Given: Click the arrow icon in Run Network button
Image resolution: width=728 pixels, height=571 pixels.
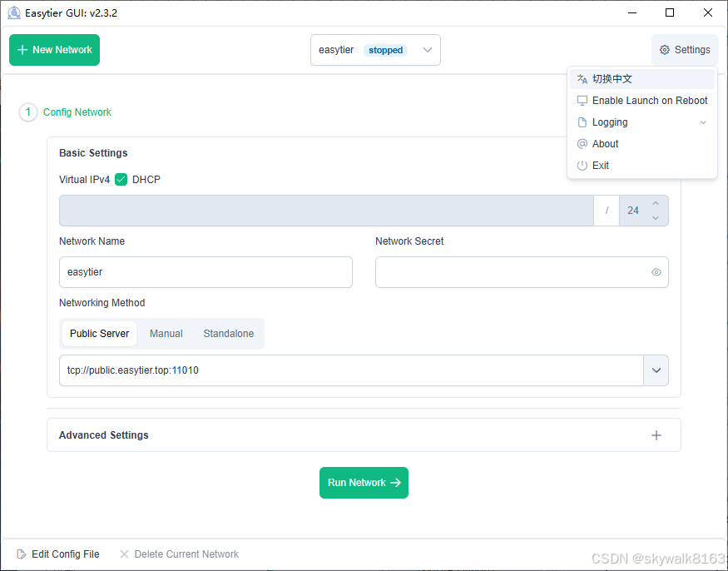Looking at the screenshot, I should click(x=395, y=483).
